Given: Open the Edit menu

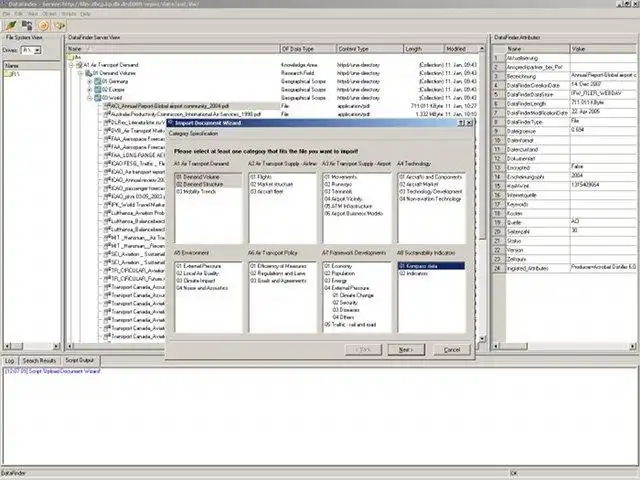Looking at the screenshot, I should [19, 14].
